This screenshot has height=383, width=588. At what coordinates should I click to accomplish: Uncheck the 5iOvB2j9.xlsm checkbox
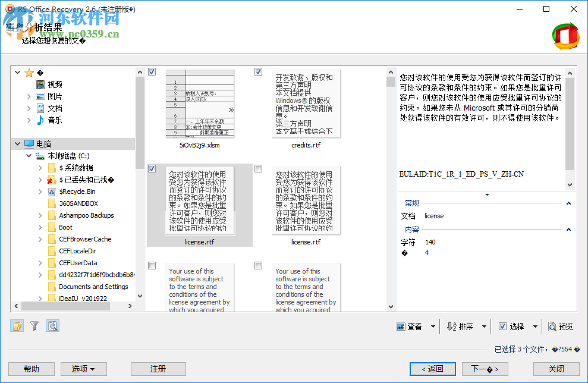(152, 71)
